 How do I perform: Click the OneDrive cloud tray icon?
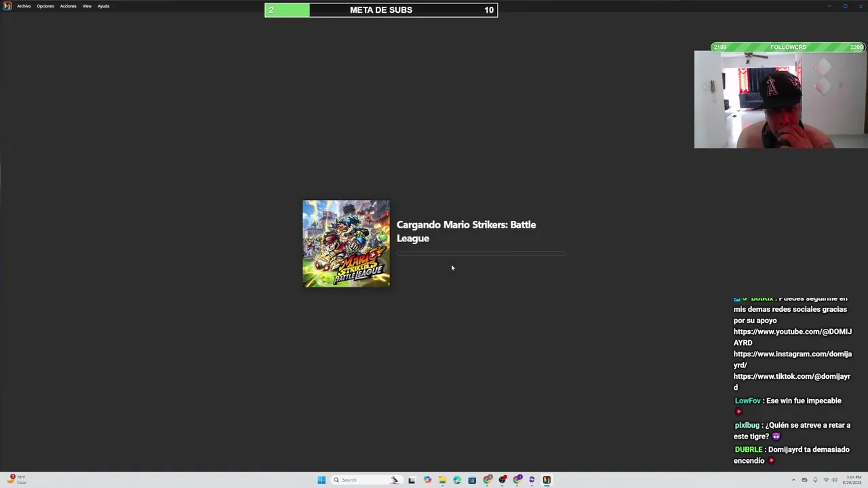pos(805,480)
